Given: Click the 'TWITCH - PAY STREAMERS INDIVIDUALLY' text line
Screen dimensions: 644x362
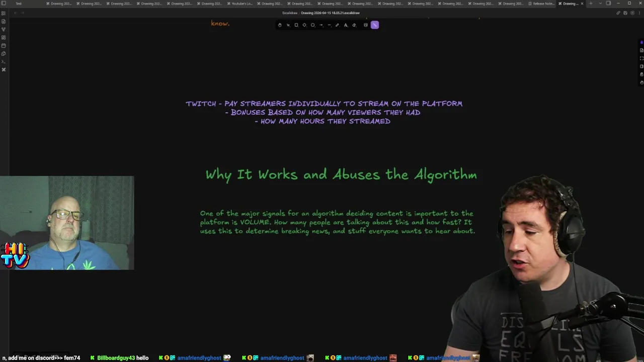Looking at the screenshot, I should point(324,104).
